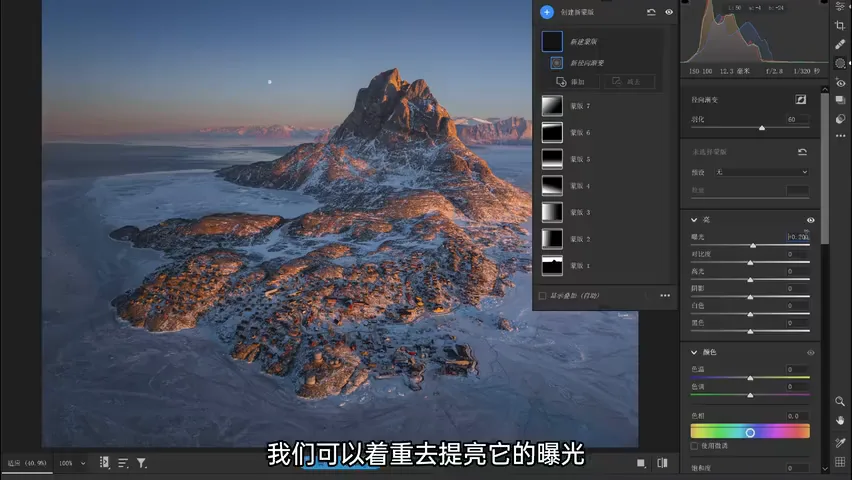Click the 色相 hue rainbow color bar
The width and height of the screenshot is (852, 480).
(x=750, y=432)
